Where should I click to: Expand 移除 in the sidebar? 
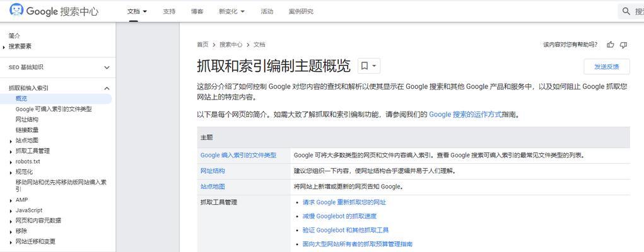pyautogui.click(x=11, y=231)
